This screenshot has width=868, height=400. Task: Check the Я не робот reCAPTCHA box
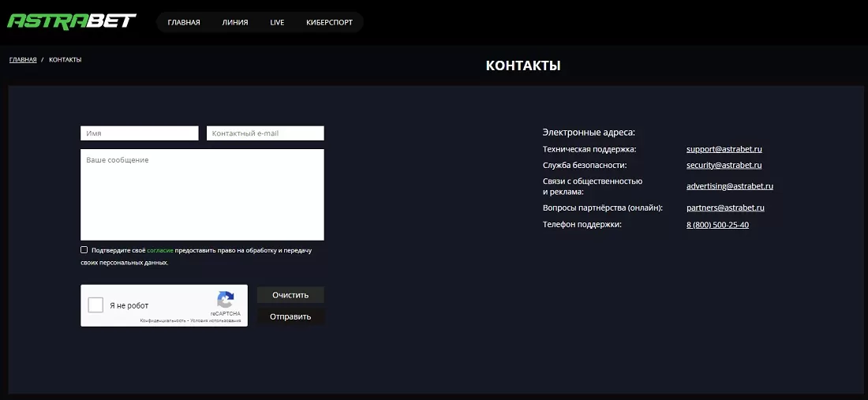95,305
